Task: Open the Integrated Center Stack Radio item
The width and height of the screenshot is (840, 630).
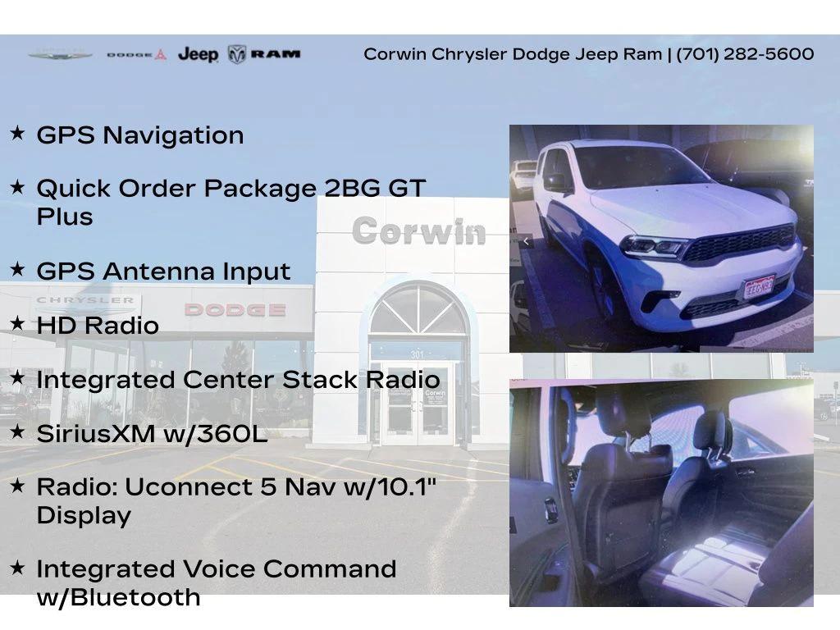Action: [238, 379]
